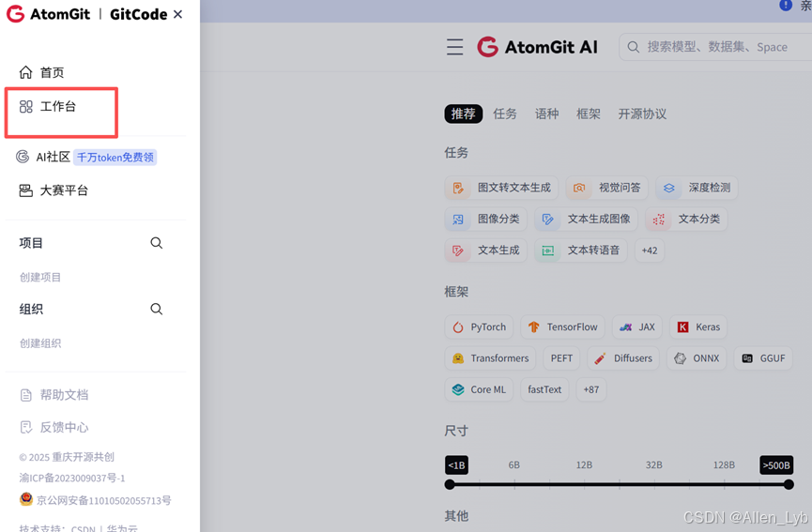Filter by TensorFlow framework
This screenshot has width=812, height=532.
pos(562,327)
